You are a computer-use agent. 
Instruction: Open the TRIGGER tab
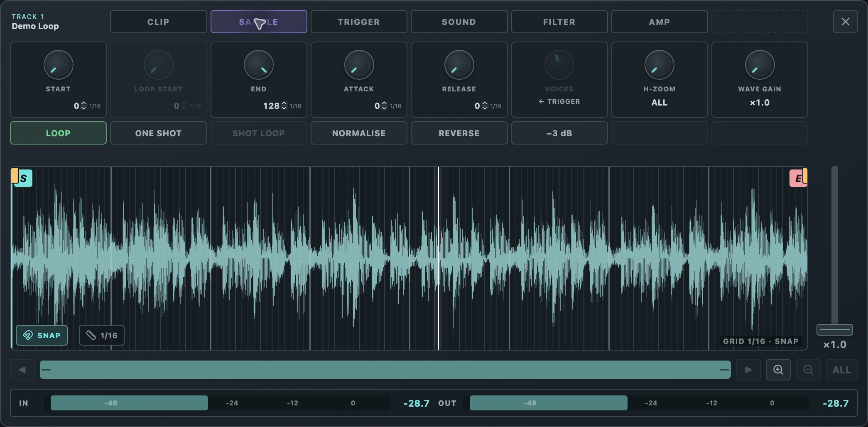pyautogui.click(x=359, y=22)
